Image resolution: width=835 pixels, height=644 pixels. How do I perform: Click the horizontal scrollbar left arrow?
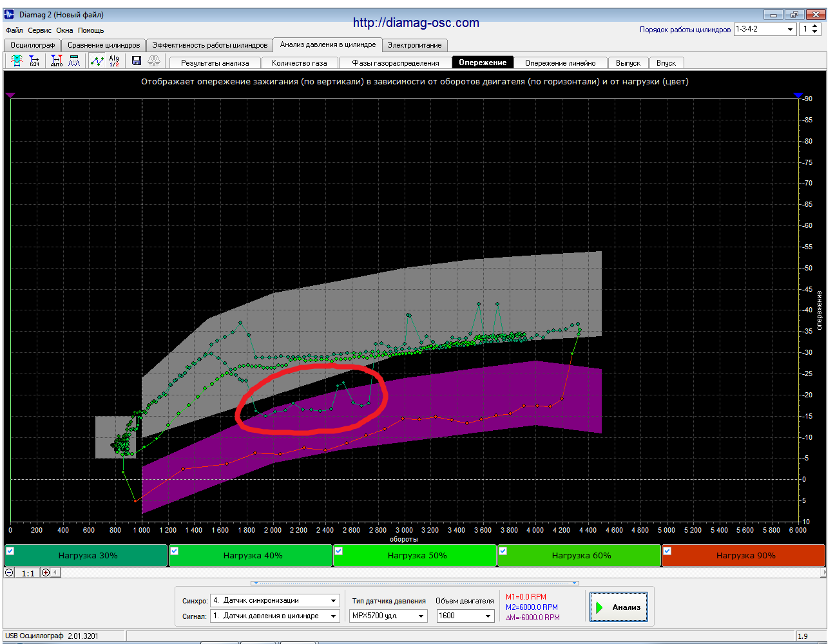click(55, 573)
